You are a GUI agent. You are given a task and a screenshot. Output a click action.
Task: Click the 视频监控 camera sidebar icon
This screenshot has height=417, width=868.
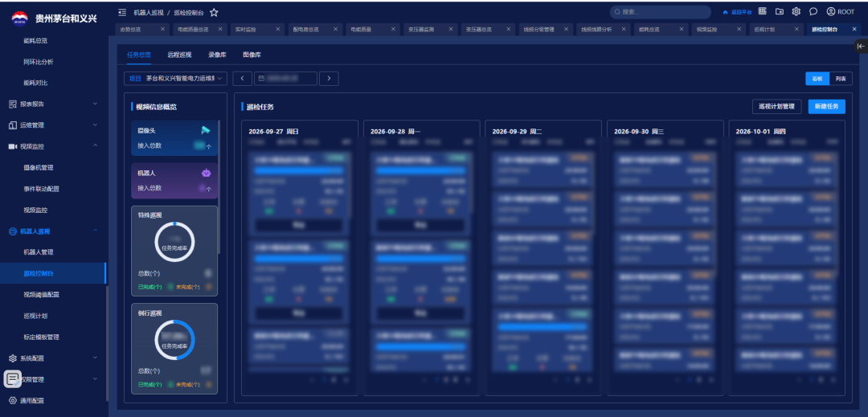13,146
